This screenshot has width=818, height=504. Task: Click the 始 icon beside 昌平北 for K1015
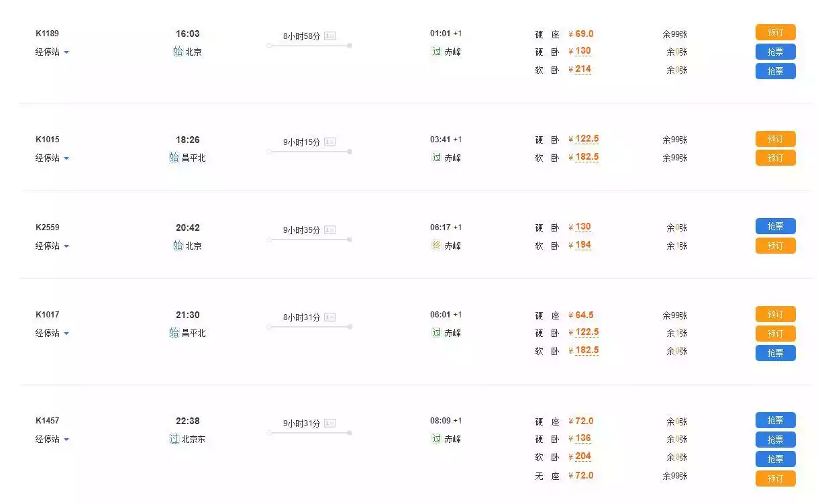(174, 158)
